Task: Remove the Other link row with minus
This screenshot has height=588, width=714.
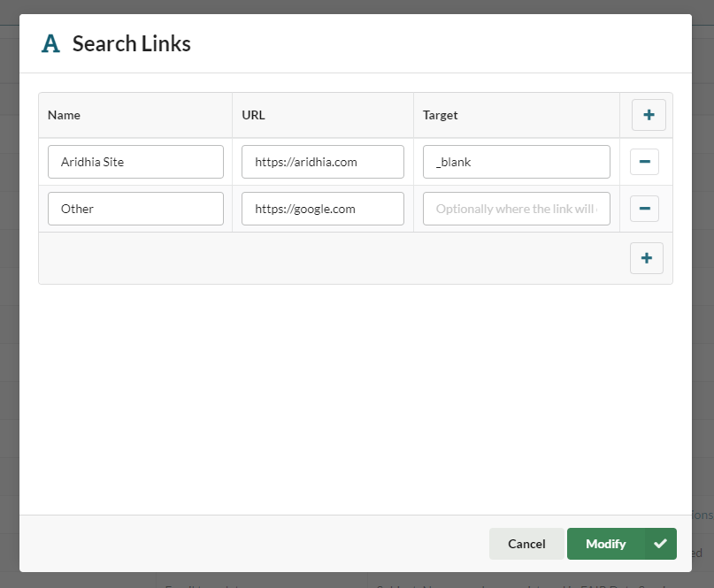Action: [644, 209]
